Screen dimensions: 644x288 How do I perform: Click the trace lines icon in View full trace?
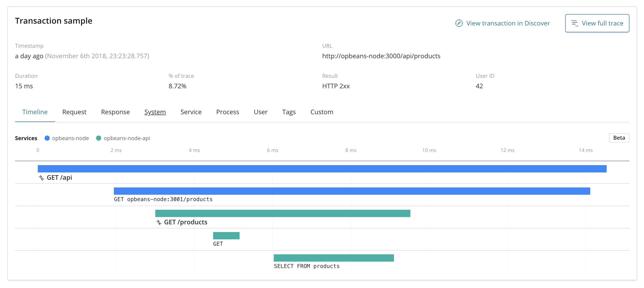(x=575, y=23)
